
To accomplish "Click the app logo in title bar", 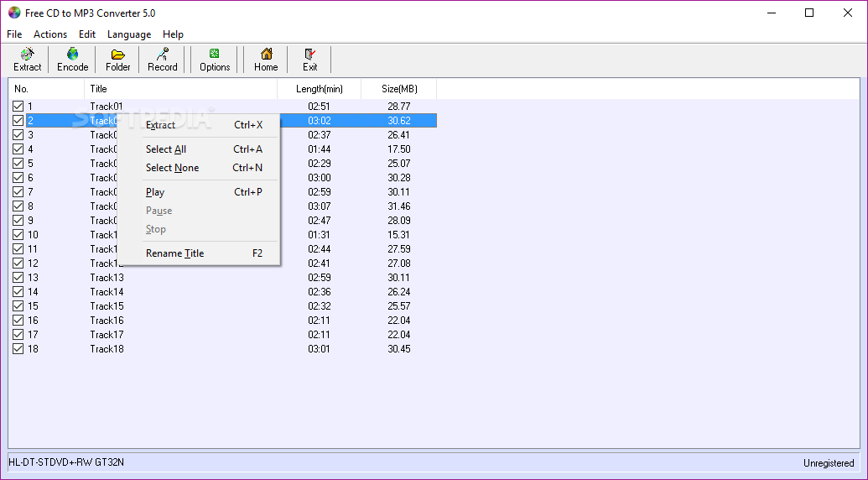I will click(14, 13).
